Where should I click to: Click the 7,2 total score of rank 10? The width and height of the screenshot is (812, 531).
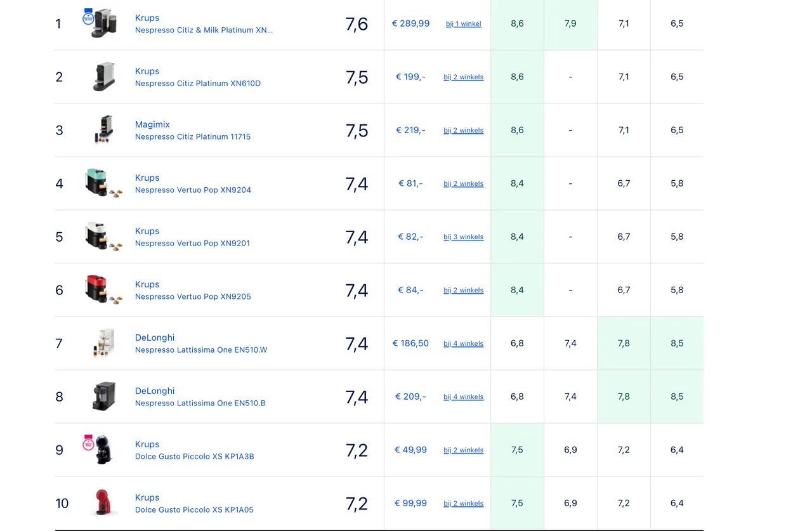(x=357, y=504)
